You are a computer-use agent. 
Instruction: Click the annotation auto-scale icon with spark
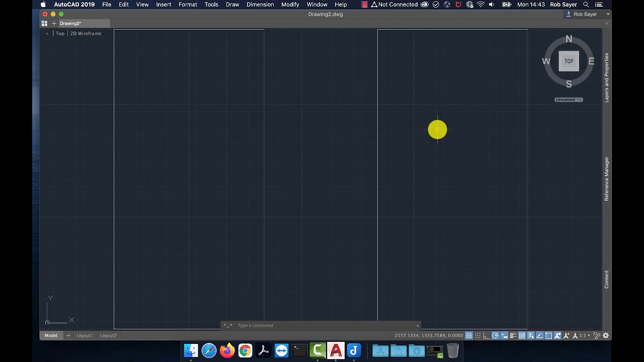click(x=567, y=335)
